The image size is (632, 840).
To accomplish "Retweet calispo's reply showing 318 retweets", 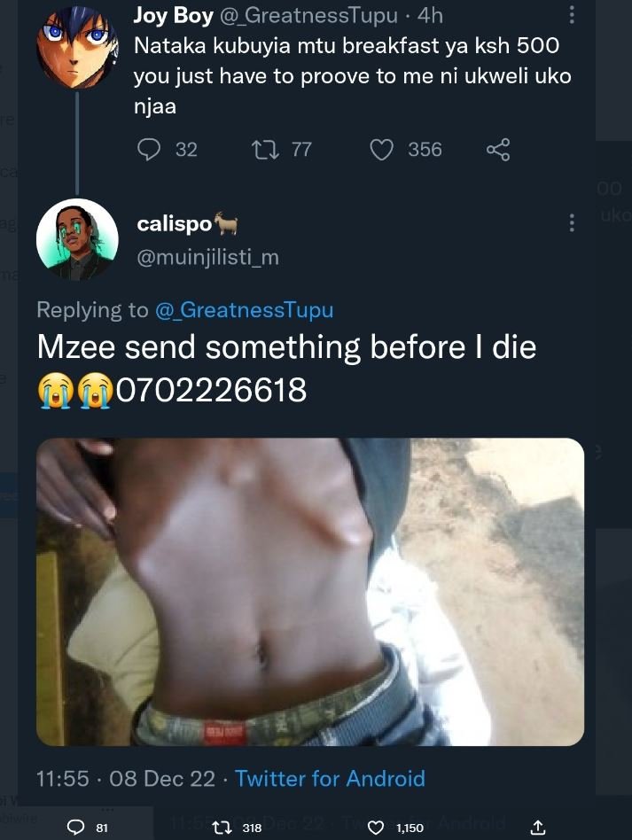I will pyautogui.click(x=222, y=827).
